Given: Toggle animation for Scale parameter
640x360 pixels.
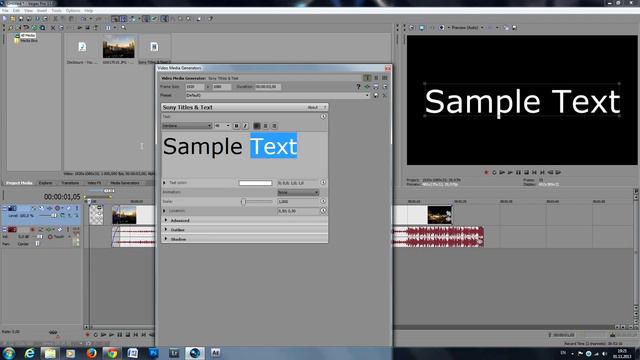Looking at the screenshot, I should pos(323,201).
